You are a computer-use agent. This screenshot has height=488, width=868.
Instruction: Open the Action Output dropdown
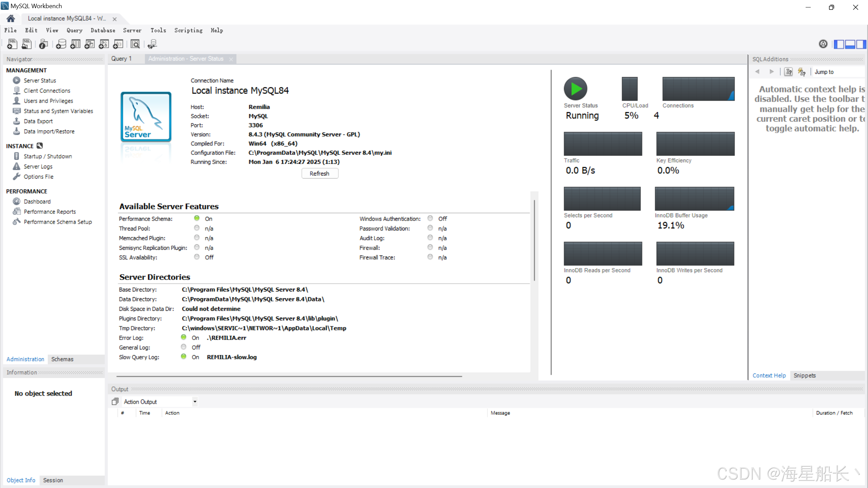160,402
